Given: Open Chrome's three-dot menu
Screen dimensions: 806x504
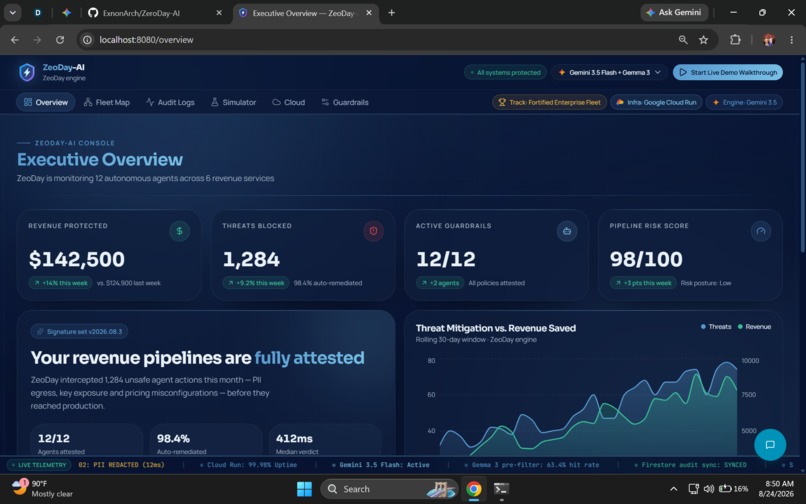Looking at the screenshot, I should [x=791, y=40].
